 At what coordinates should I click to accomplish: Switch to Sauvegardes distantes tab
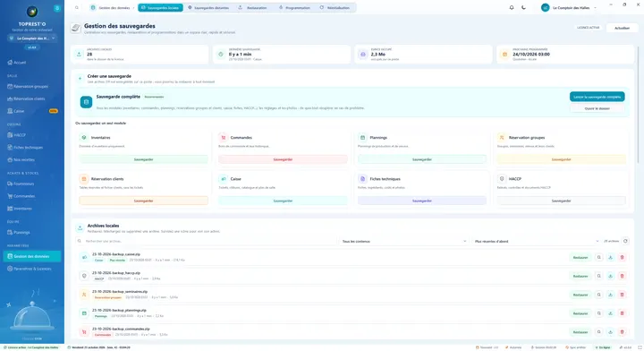pos(208,7)
